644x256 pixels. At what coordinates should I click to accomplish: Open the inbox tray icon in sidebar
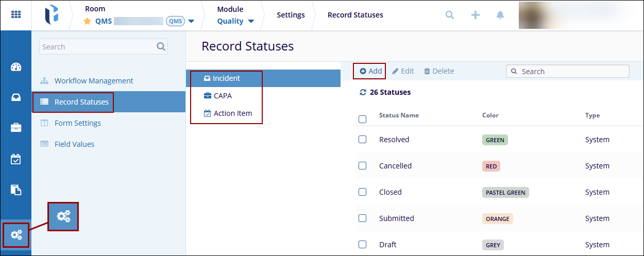pyautogui.click(x=16, y=97)
